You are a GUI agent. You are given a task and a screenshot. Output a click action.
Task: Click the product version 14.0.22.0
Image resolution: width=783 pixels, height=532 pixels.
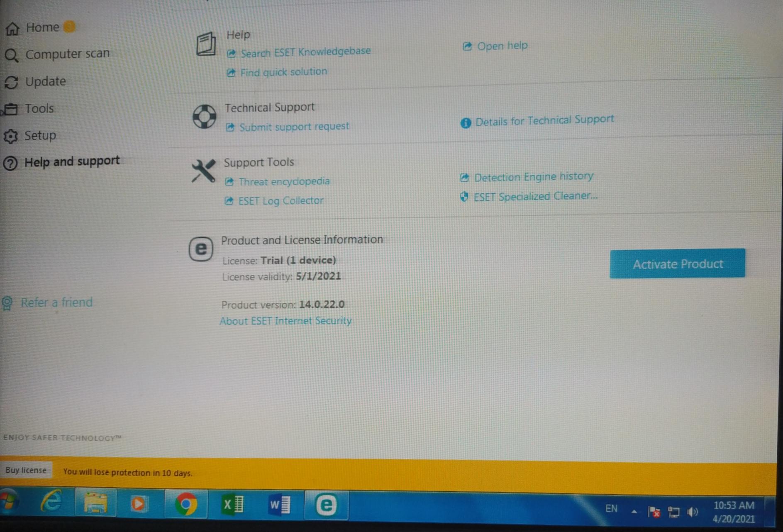[322, 305]
